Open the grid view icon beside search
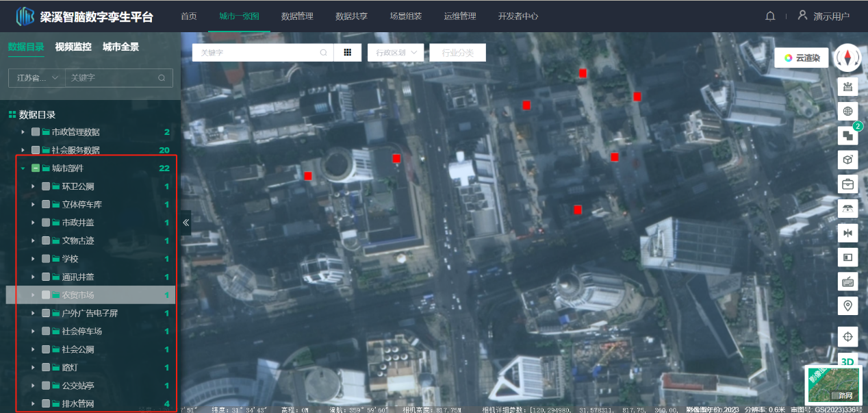Screen dimensions: 868x413 348,52
